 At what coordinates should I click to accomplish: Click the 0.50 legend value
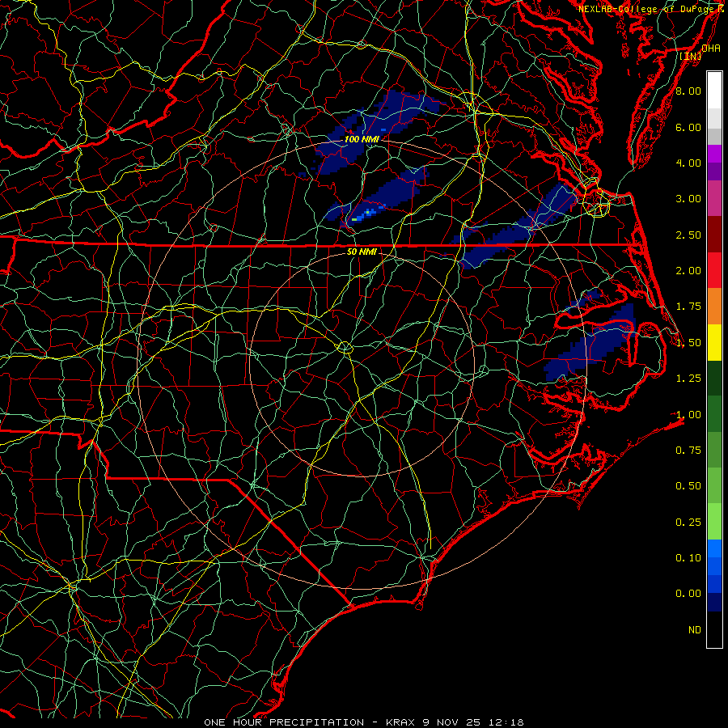(688, 486)
